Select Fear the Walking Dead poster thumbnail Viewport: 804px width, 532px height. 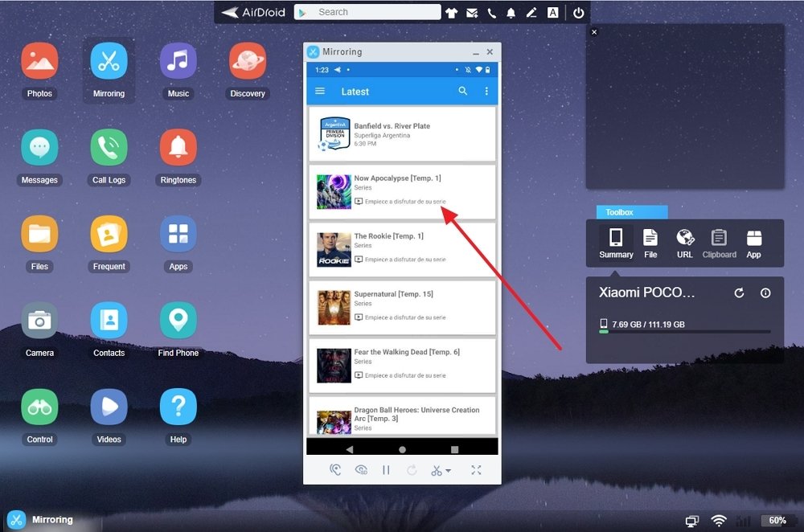[334, 366]
